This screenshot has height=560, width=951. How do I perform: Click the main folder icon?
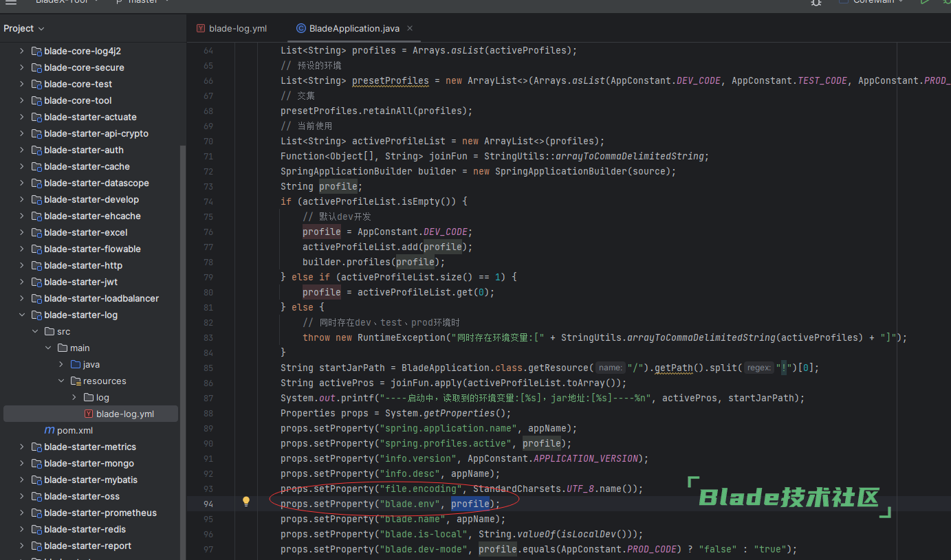pyautogui.click(x=63, y=348)
